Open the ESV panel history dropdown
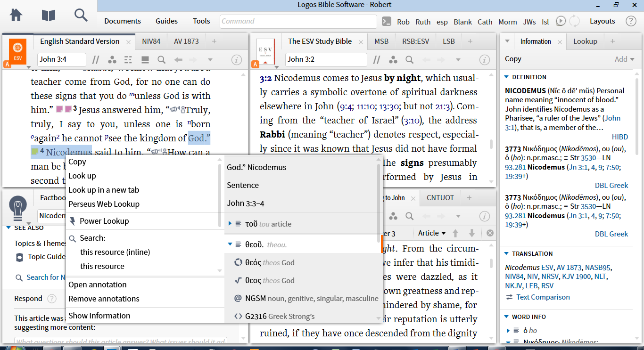Image resolution: width=644 pixels, height=350 pixels. 210,60
